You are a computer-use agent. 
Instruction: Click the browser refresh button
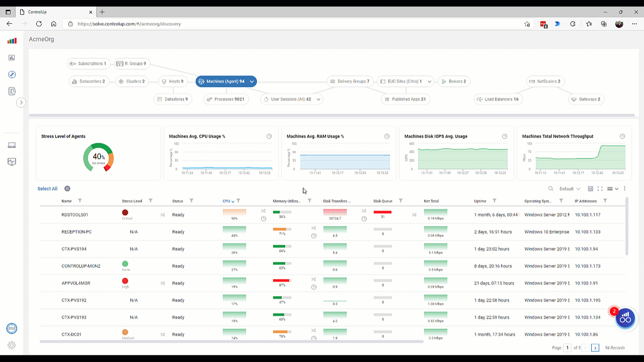click(38, 24)
